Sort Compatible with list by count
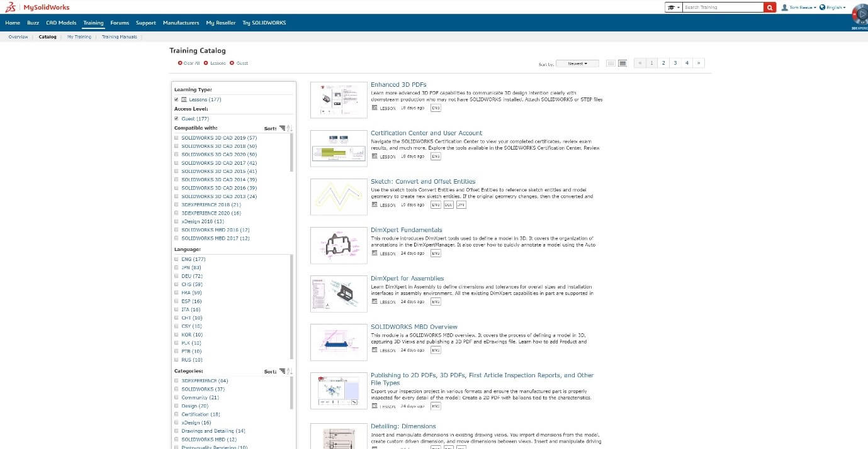Image resolution: width=868 pixels, height=449 pixels. point(282,128)
